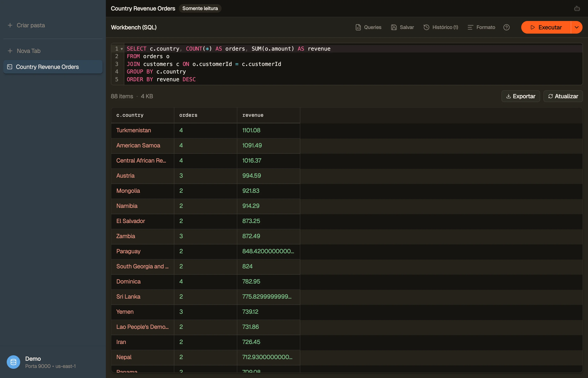Select the El Salvador cell

(x=143, y=221)
